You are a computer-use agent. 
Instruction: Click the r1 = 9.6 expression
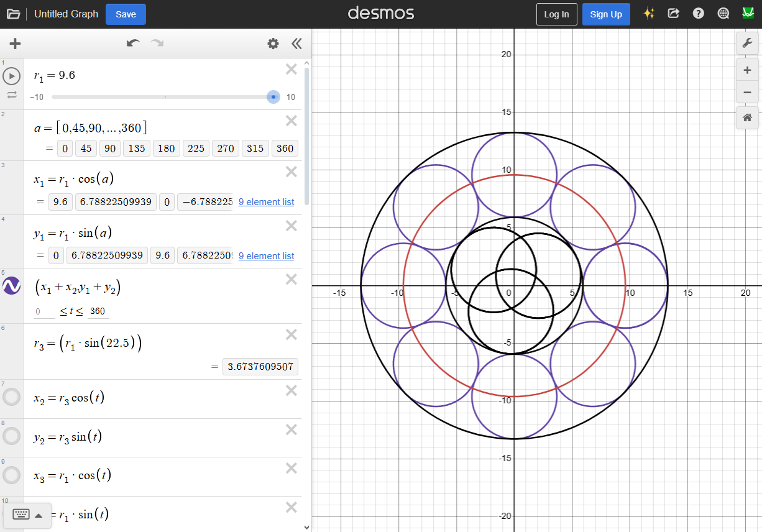pos(55,76)
